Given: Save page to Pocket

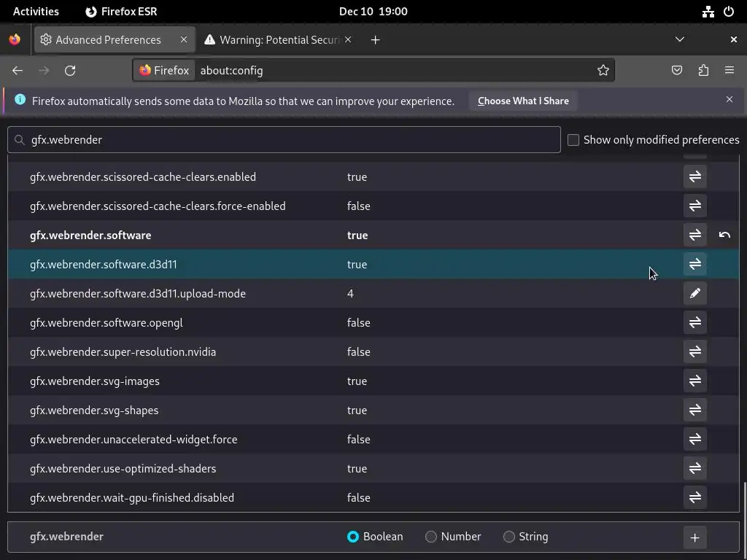Looking at the screenshot, I should pyautogui.click(x=677, y=70).
